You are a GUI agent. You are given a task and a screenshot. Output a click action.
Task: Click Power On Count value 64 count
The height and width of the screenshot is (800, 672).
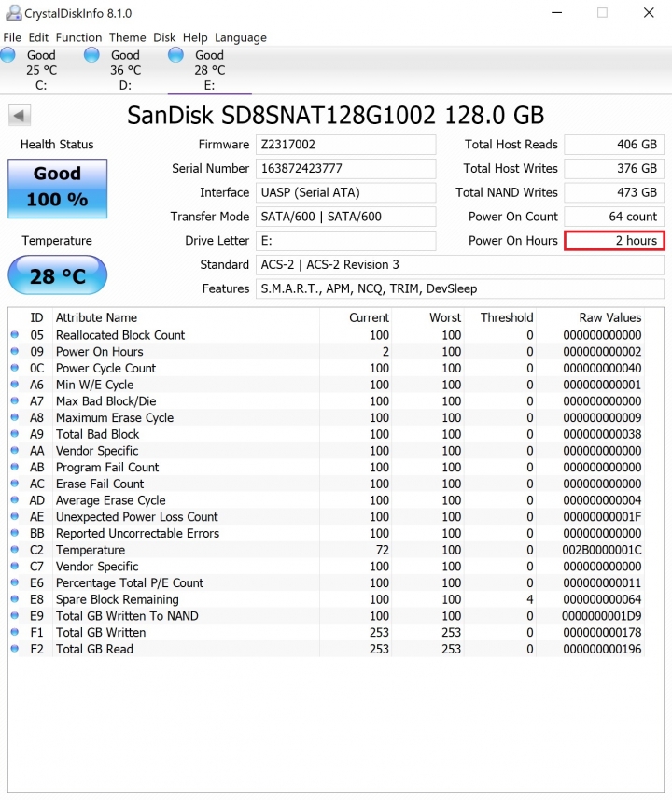click(614, 217)
